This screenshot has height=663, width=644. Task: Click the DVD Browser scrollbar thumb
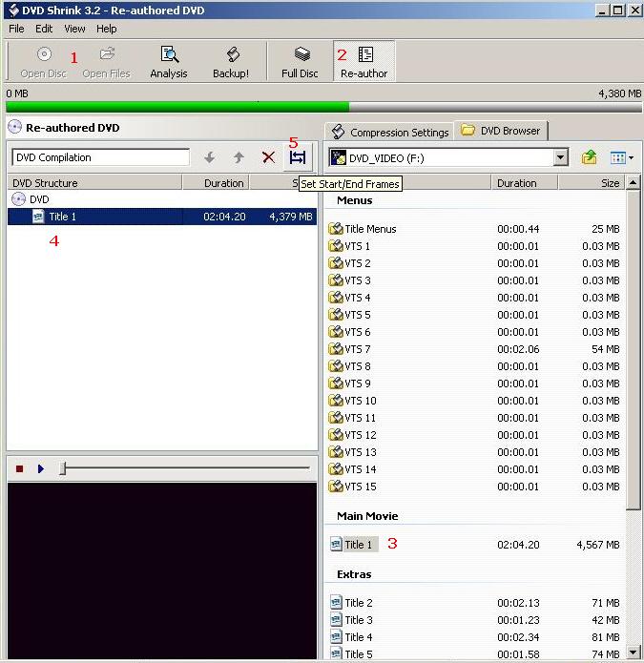point(633,350)
